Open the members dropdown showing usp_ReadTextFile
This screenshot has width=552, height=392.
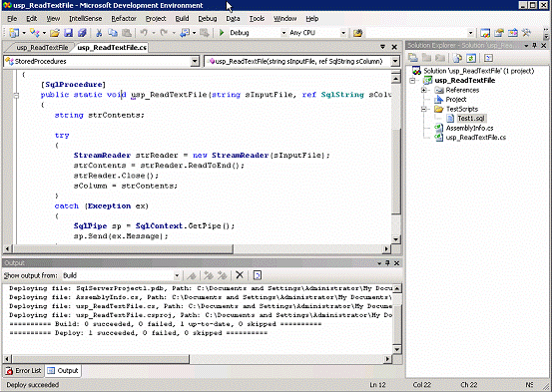pos(395,61)
